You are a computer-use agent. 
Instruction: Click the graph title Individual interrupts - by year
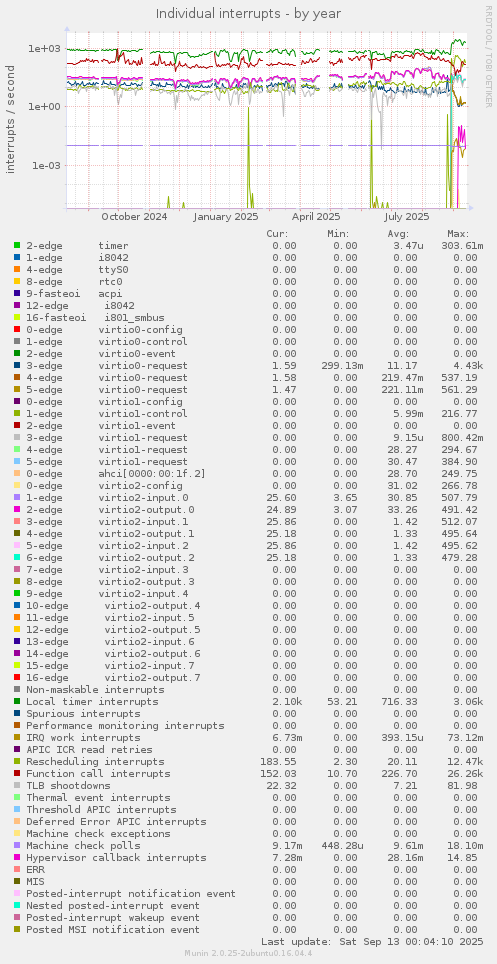pos(248,13)
